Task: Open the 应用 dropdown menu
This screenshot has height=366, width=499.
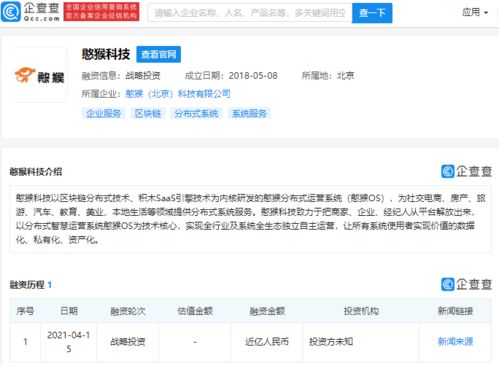Action: coord(475,13)
